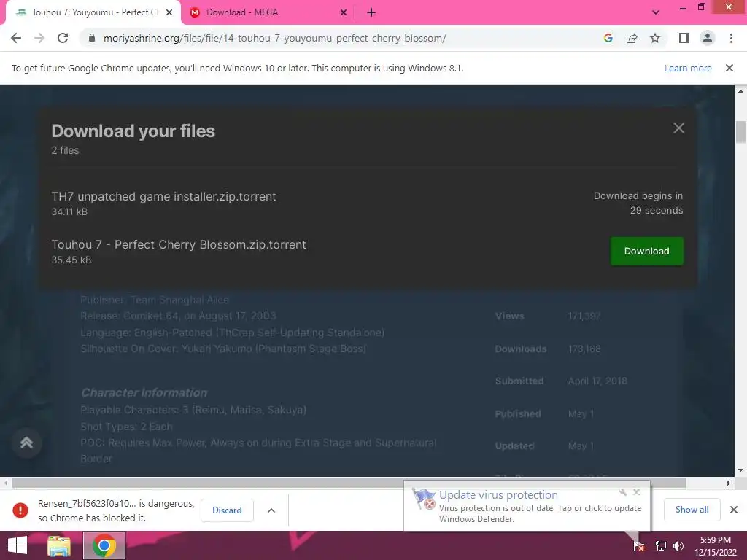This screenshot has width=747, height=560.
Task: Open the notification balloon wrench settings
Action: pyautogui.click(x=623, y=492)
